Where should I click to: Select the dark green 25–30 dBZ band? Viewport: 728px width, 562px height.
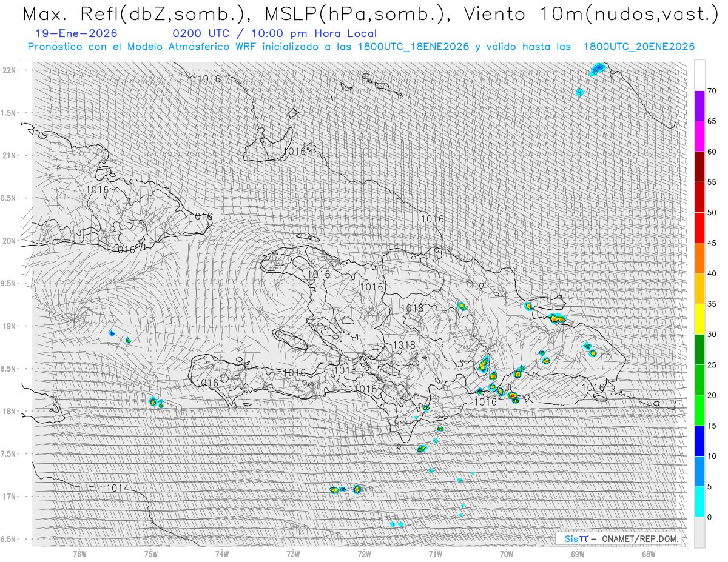699,349
